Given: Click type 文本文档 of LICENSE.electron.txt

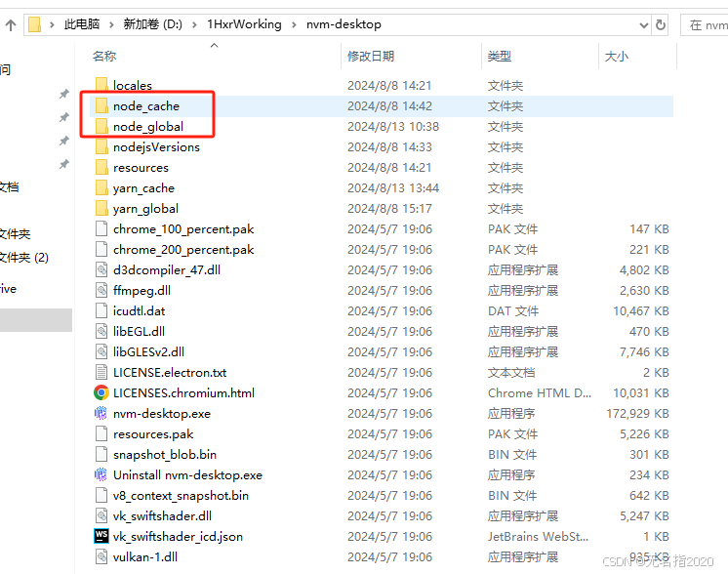Looking at the screenshot, I should pos(511,373).
